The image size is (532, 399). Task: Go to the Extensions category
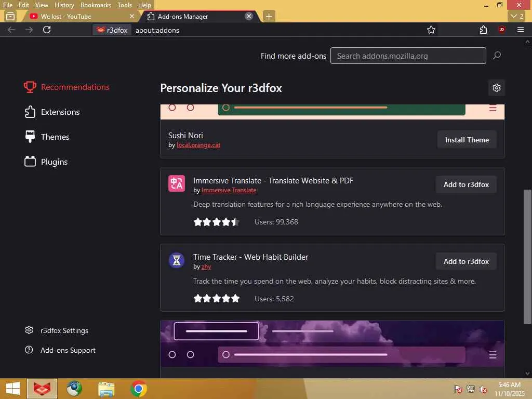(x=52, y=112)
